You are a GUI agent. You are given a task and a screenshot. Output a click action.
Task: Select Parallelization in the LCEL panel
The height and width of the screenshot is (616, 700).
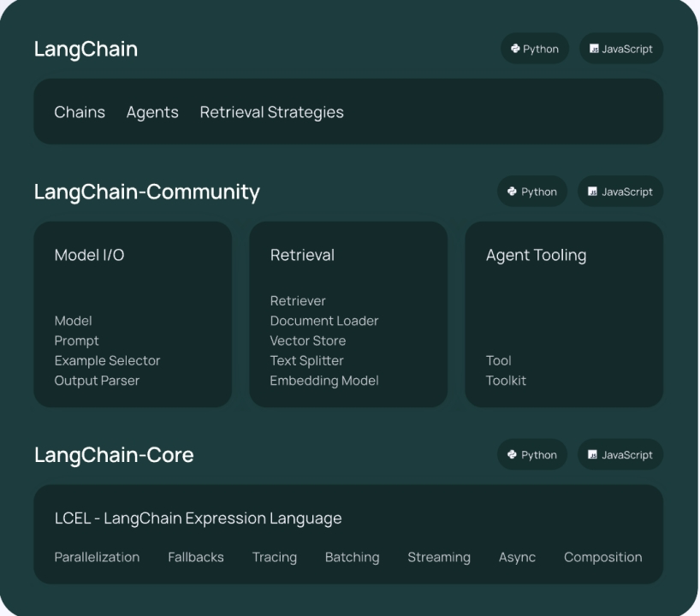pyautogui.click(x=97, y=557)
